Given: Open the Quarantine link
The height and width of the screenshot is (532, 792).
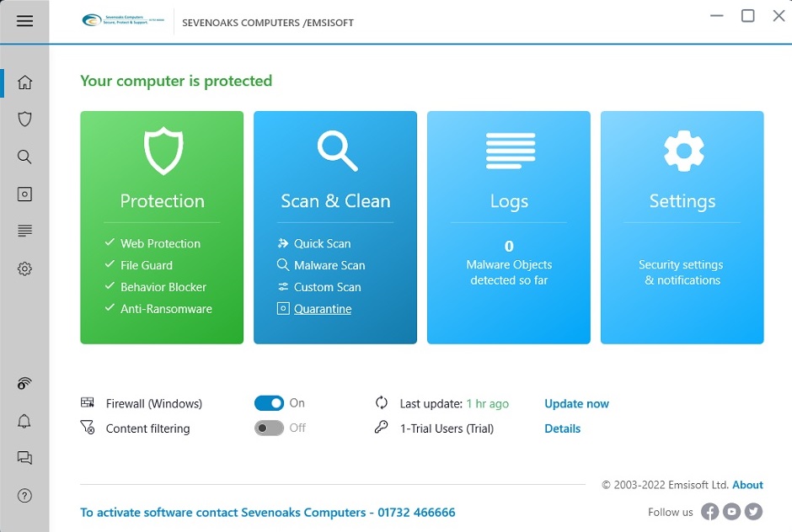Looking at the screenshot, I should pyautogui.click(x=323, y=308).
